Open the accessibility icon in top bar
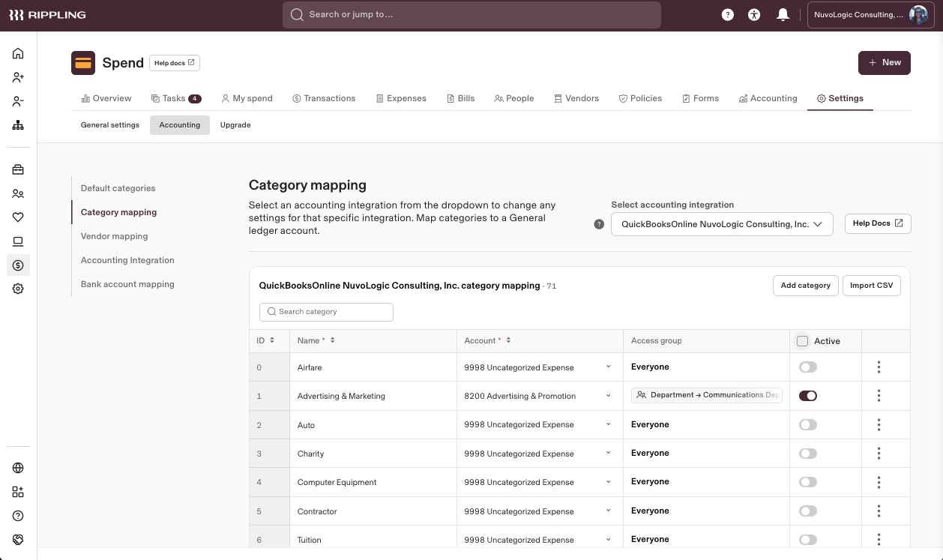 pos(754,15)
